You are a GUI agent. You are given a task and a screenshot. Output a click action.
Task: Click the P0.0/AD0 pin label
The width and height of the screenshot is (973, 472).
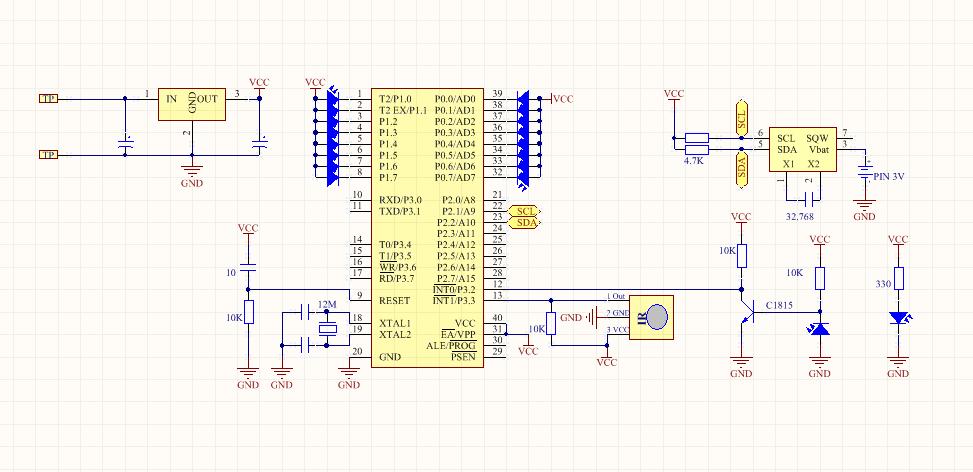455,99
